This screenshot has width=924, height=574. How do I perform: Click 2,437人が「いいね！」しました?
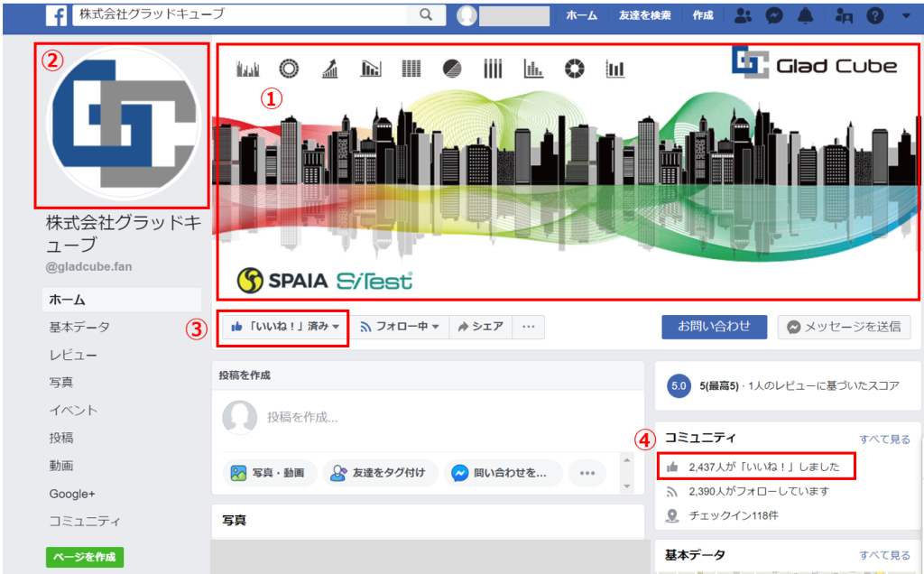763,467
